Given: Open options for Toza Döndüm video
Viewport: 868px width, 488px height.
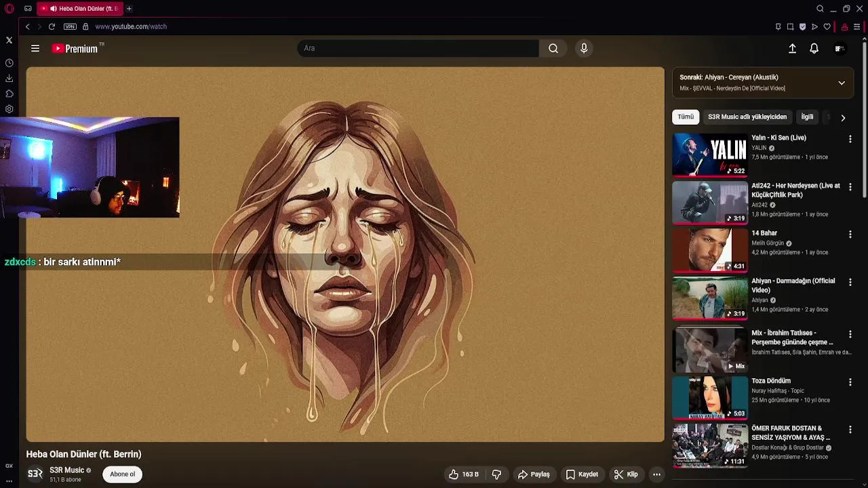Looking at the screenshot, I should pos(850,382).
